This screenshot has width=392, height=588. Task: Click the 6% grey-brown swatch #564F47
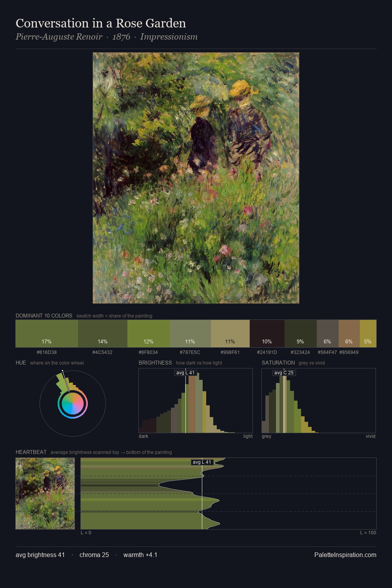327,334
